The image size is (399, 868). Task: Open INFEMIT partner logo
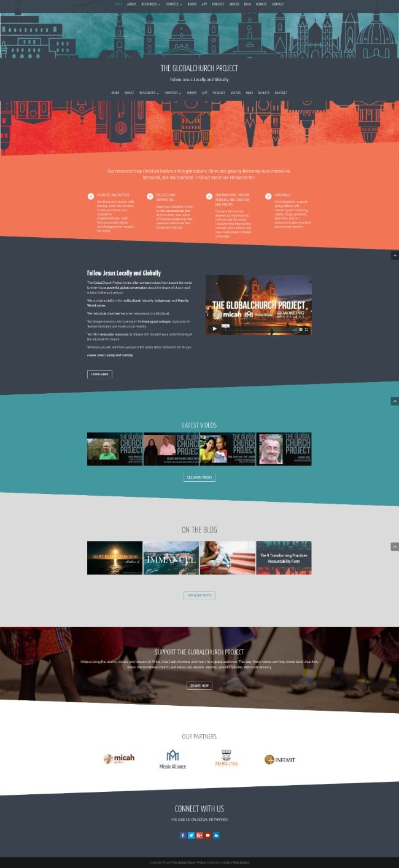click(x=280, y=760)
